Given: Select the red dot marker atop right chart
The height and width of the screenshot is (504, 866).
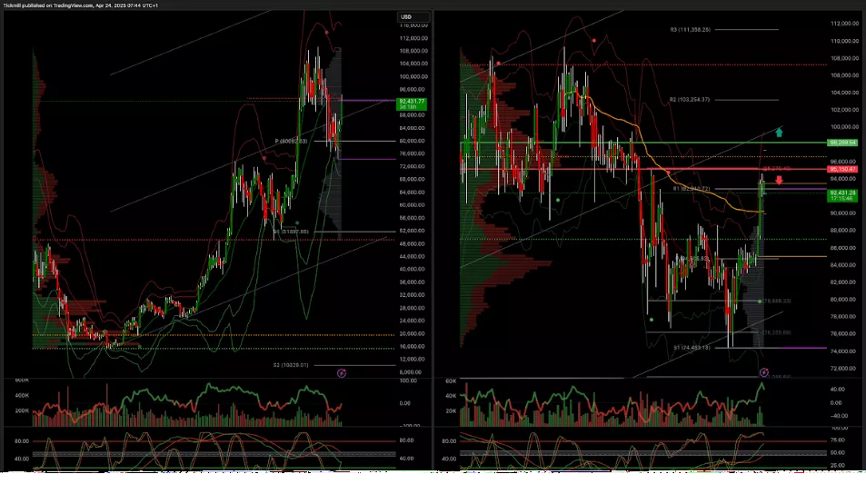Looking at the screenshot, I should (x=594, y=40).
